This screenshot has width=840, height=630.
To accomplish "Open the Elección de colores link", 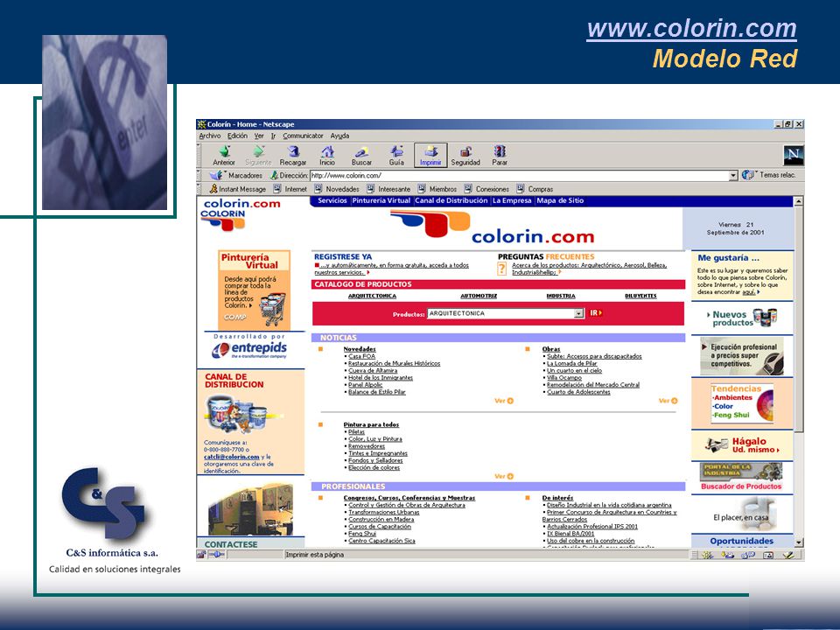I will [x=374, y=467].
